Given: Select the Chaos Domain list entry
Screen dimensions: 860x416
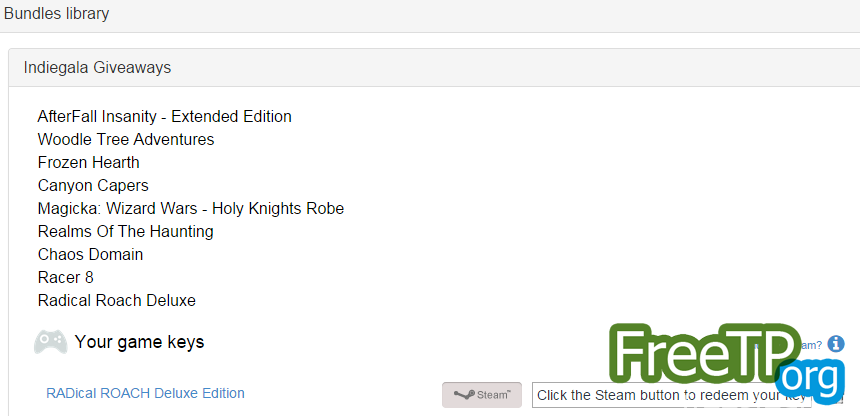Looking at the screenshot, I should 90,255.
